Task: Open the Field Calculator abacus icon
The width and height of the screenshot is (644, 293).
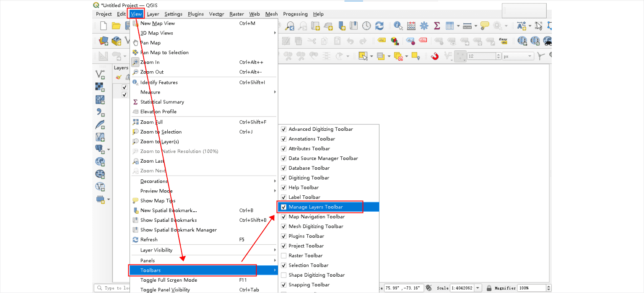Action: [x=411, y=26]
